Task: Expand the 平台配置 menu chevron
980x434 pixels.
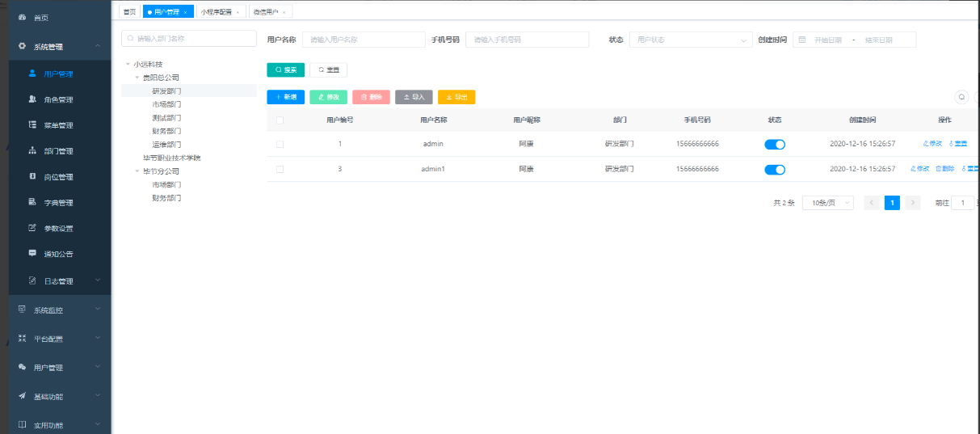Action: click(x=98, y=339)
